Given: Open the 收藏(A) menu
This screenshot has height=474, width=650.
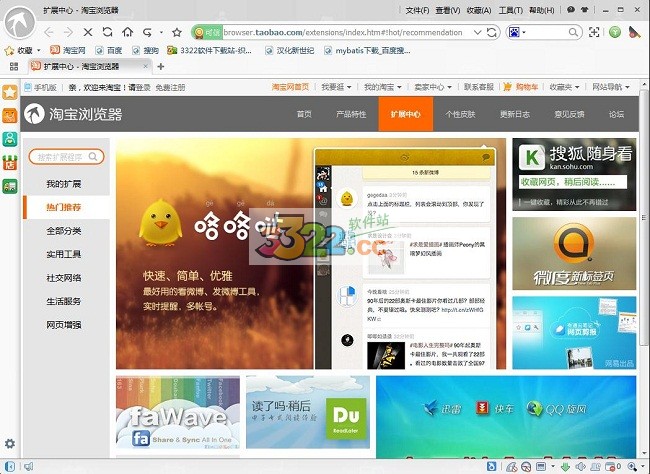Looking at the screenshot, I should pyautogui.click(x=479, y=10).
